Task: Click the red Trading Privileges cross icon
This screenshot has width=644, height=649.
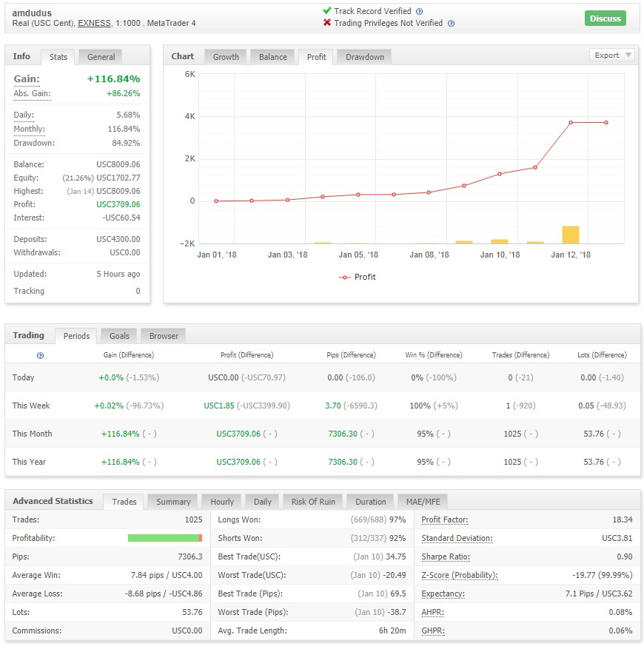Action: [327, 23]
